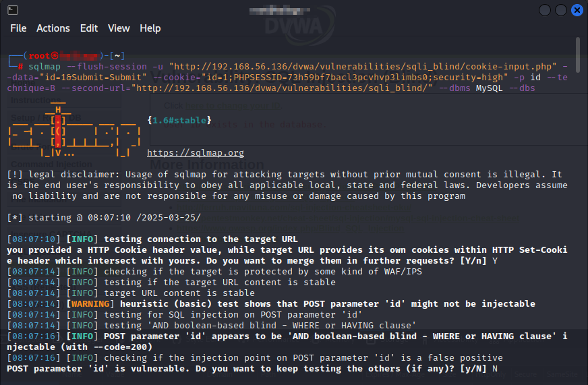Click the 'MySQL' dbms value in command
This screenshot has width=588, height=385.
(x=490, y=88)
